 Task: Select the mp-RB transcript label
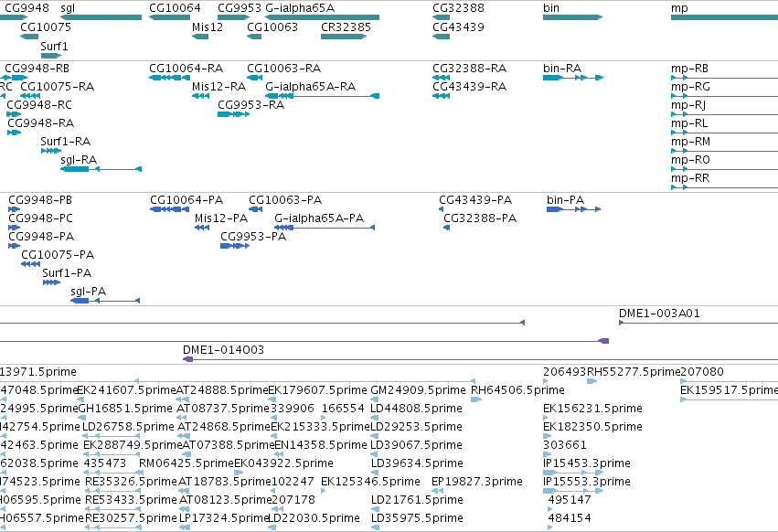(x=689, y=69)
